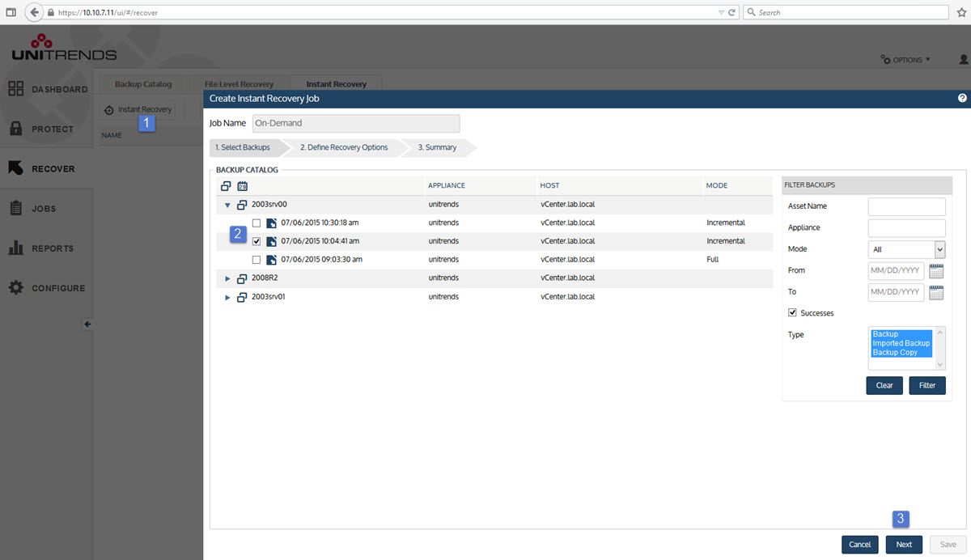
Task: Go to step 2 Define Recovery Options
Action: point(344,147)
